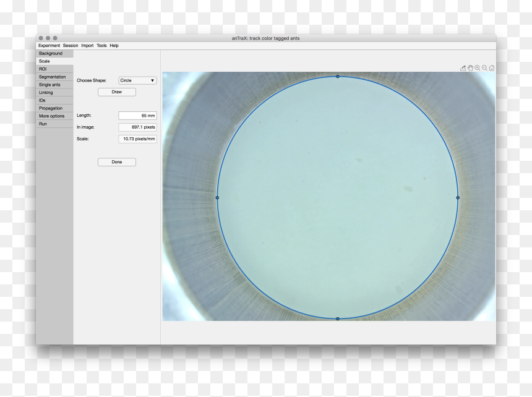
Task: Click the Draw button
Action: pos(117,92)
